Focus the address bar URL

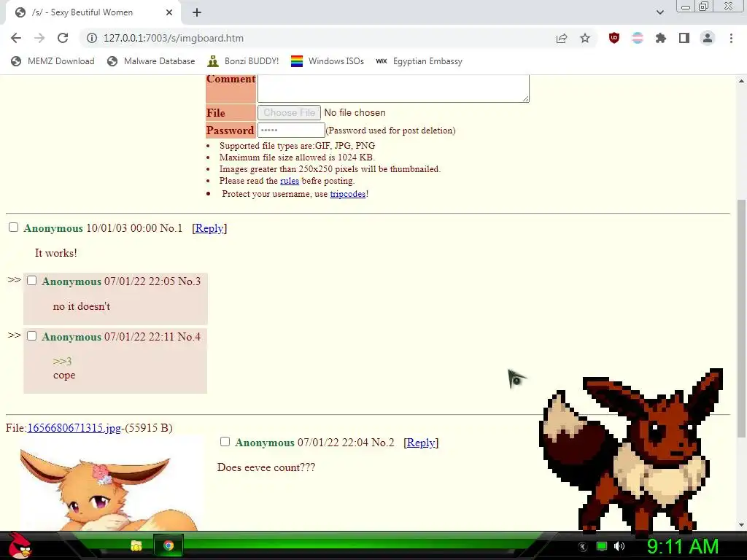(x=174, y=38)
